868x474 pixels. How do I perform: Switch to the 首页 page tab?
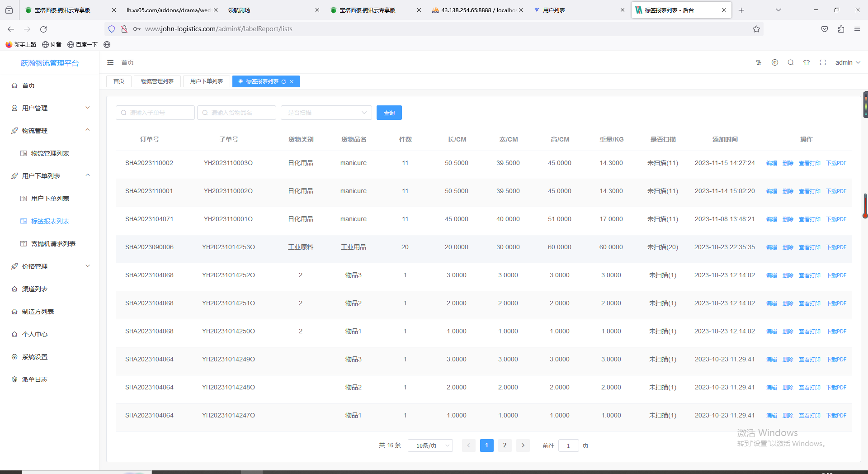pyautogui.click(x=119, y=81)
